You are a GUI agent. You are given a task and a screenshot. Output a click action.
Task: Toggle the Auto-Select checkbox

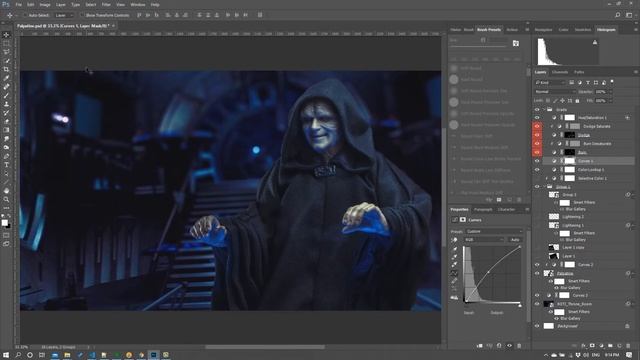click(x=25, y=15)
